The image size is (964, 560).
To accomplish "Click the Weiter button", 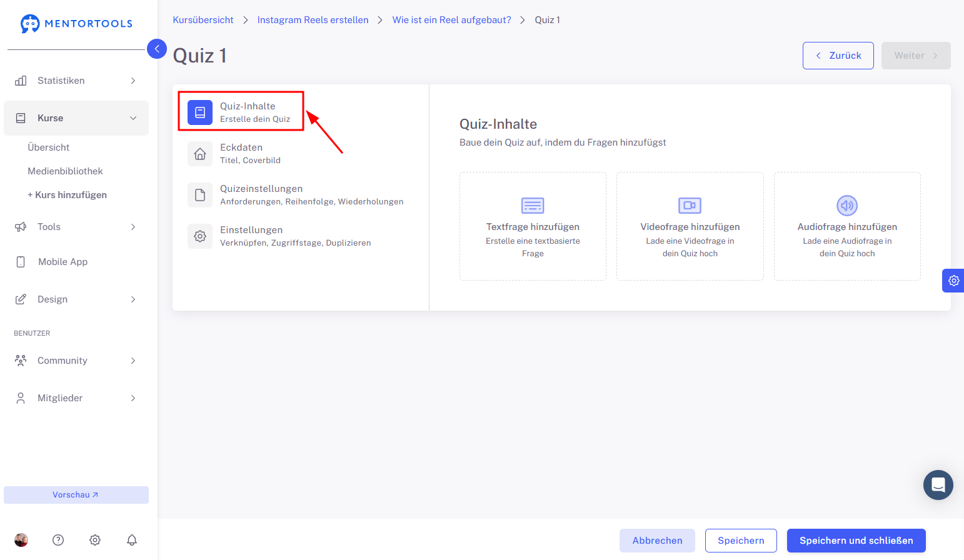I will [x=916, y=56].
